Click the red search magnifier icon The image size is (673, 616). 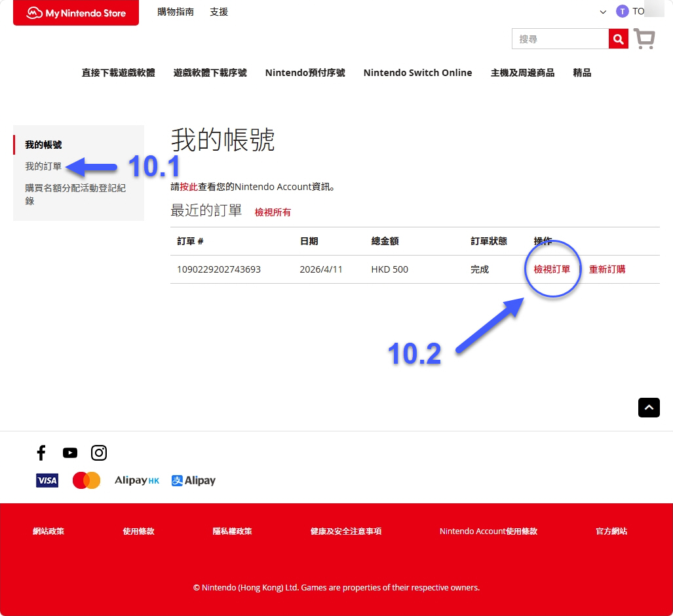point(618,39)
